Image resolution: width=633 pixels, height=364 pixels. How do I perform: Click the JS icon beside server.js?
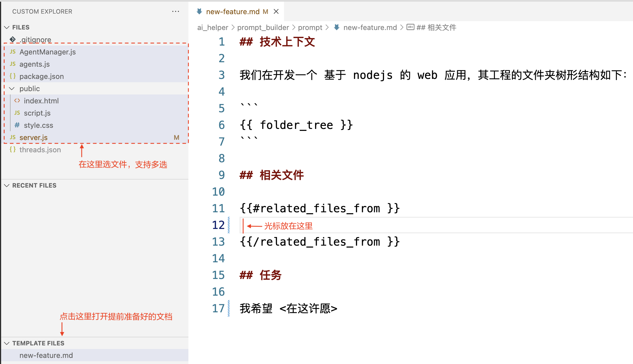[13, 137]
